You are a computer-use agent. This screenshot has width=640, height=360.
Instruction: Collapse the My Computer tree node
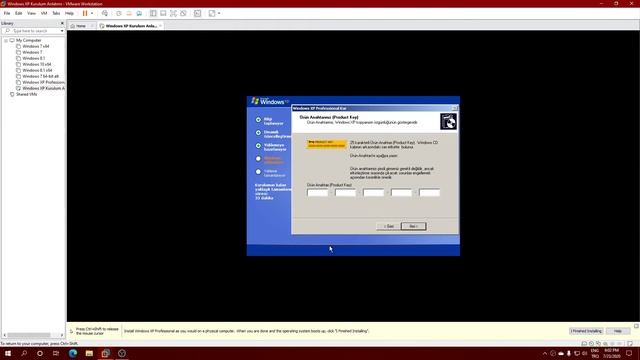tap(6, 40)
